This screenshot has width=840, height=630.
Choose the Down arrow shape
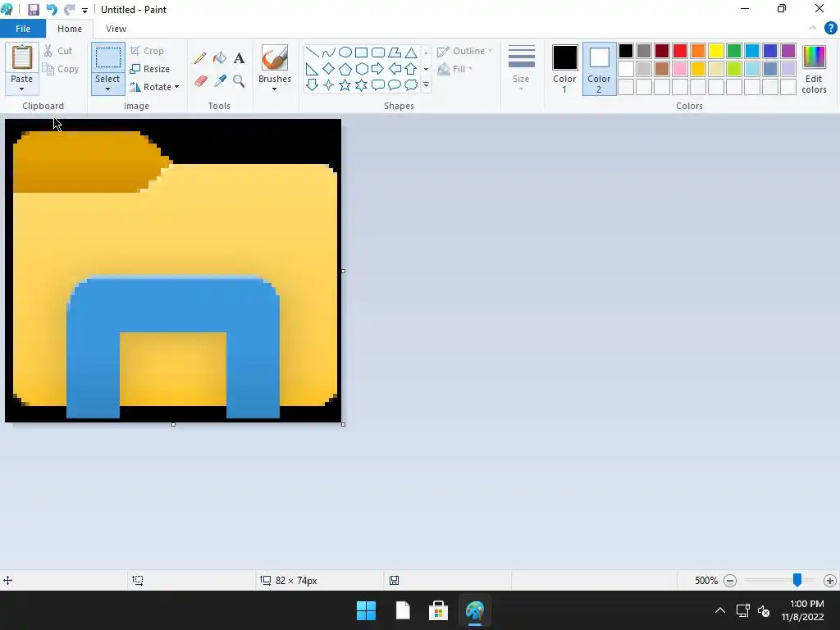[313, 84]
